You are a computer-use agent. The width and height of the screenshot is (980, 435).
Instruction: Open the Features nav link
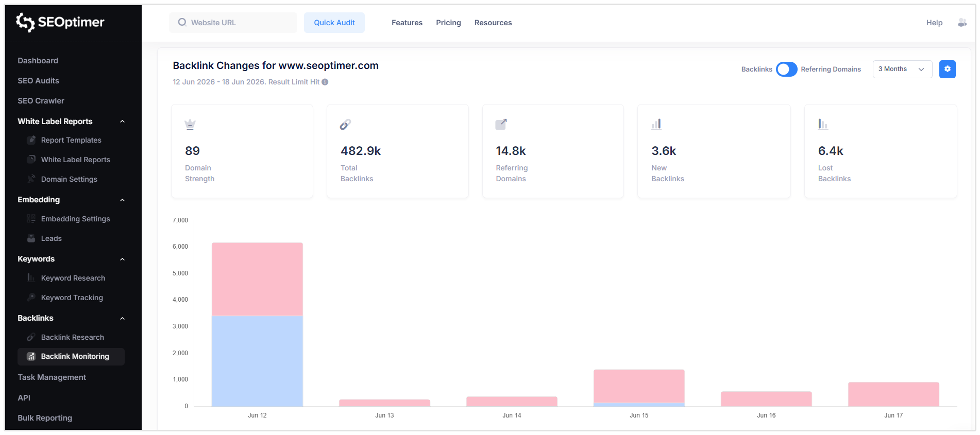tap(407, 23)
